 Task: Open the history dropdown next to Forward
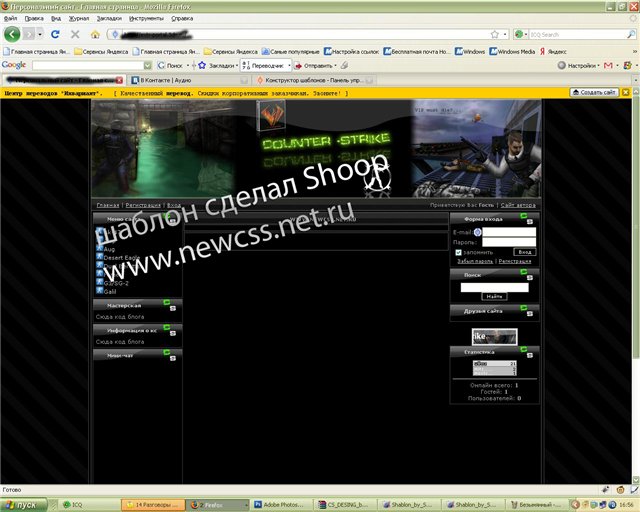pyautogui.click(x=40, y=34)
